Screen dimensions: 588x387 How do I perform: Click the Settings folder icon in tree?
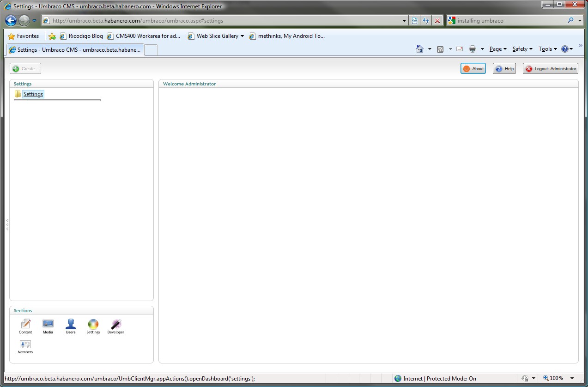18,94
